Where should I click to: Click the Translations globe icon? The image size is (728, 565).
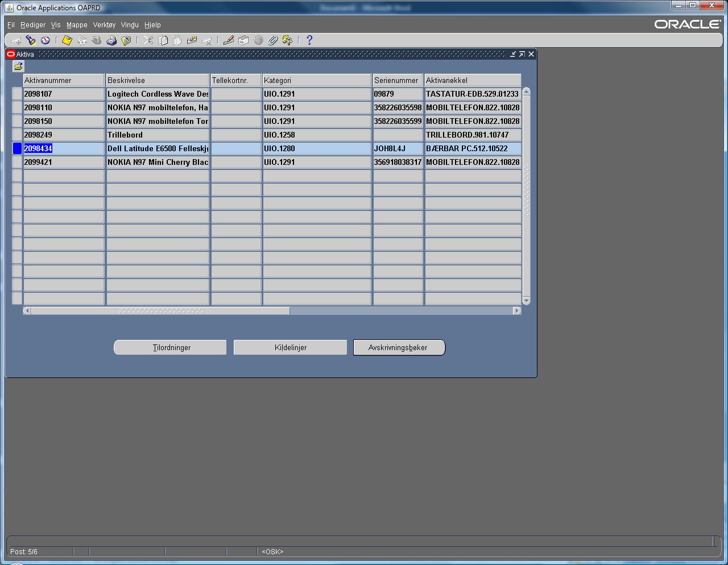click(258, 40)
